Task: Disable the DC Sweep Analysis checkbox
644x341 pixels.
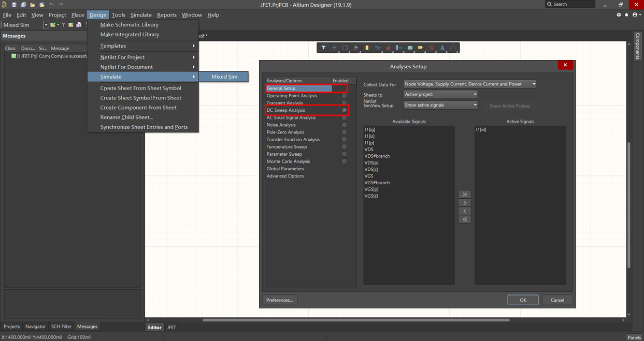Action: coord(344,110)
